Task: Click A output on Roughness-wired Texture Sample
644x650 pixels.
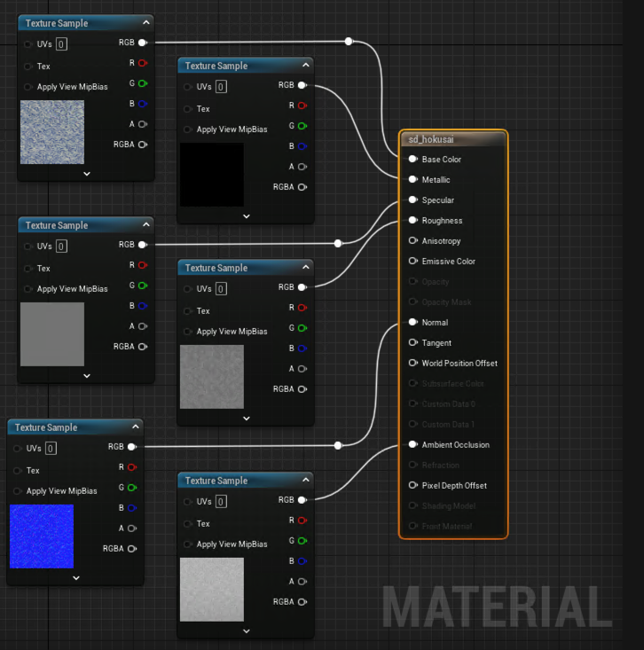Action: 302,369
